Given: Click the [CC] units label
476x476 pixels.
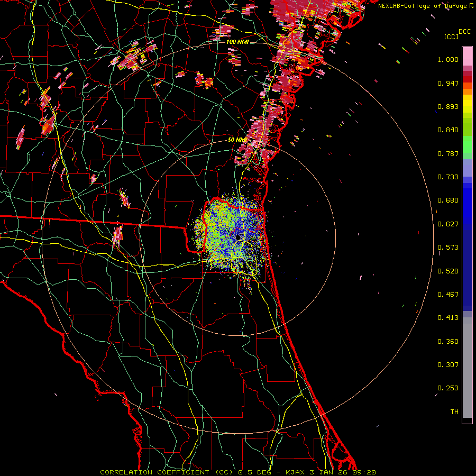Looking at the screenshot, I should 451,36.
